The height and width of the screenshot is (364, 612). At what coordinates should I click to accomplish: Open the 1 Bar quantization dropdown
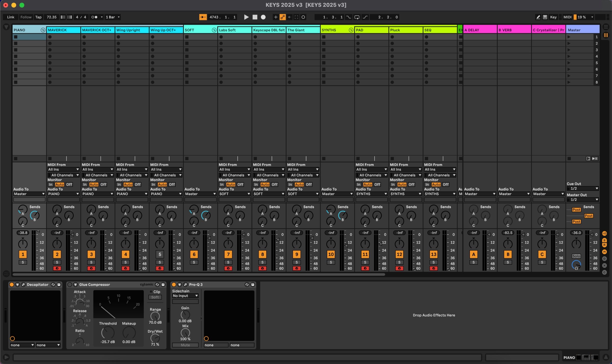(113, 17)
